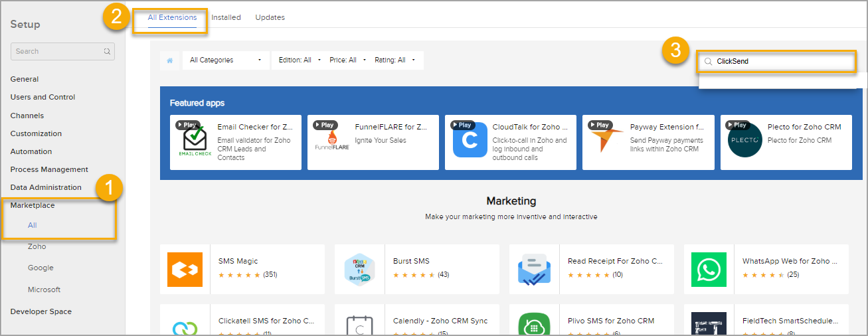The width and height of the screenshot is (868, 336).
Task: Open the Rating: All filter
Action: [x=395, y=60]
